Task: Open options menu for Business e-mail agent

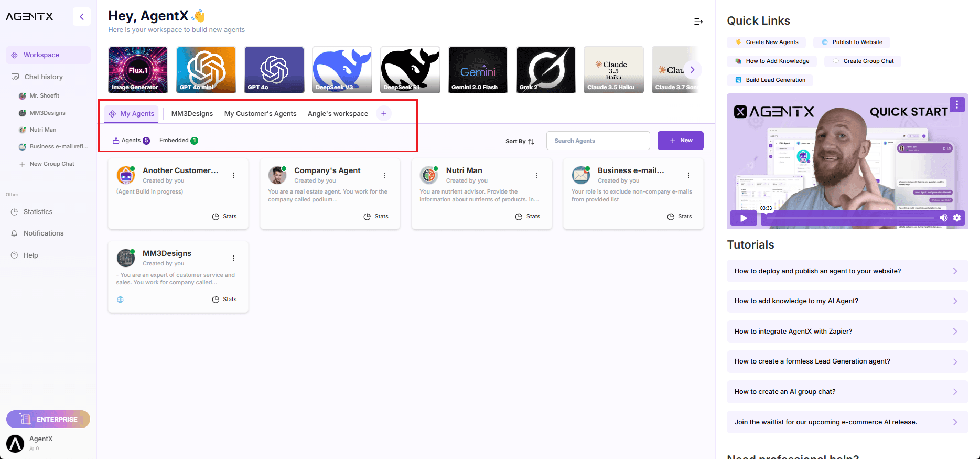Action: coord(688,175)
